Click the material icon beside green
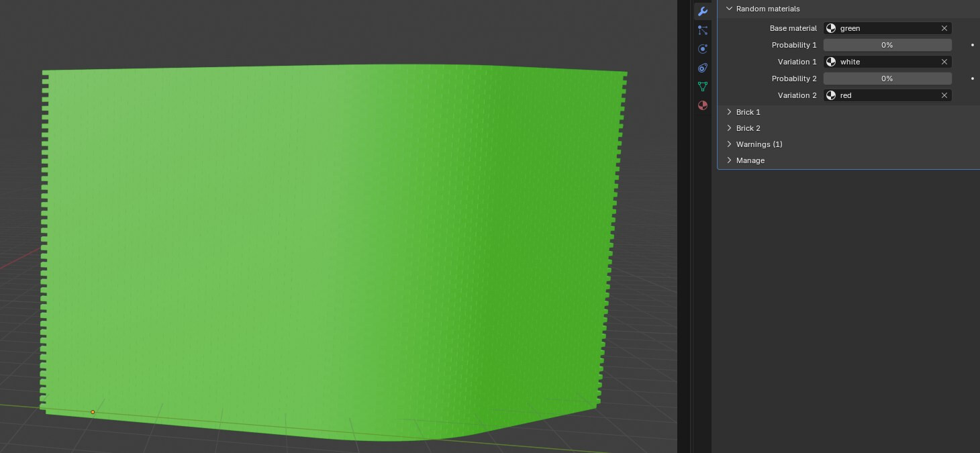980x453 pixels. click(831, 28)
